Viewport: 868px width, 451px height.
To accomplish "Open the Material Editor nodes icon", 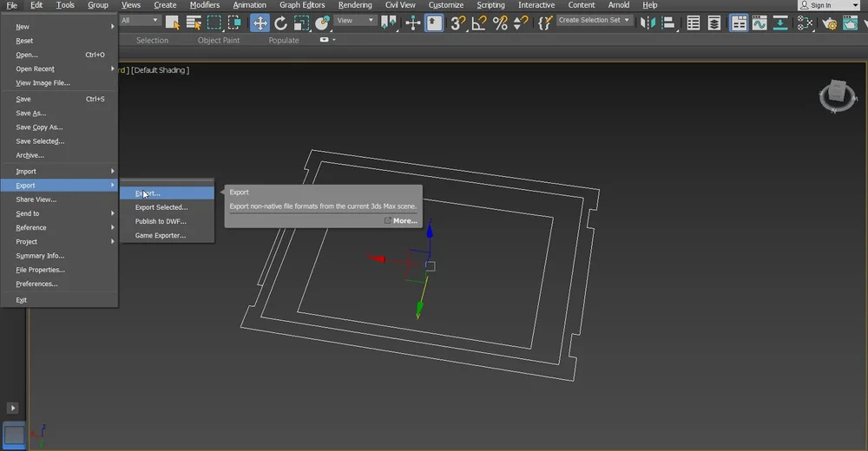I will (805, 23).
